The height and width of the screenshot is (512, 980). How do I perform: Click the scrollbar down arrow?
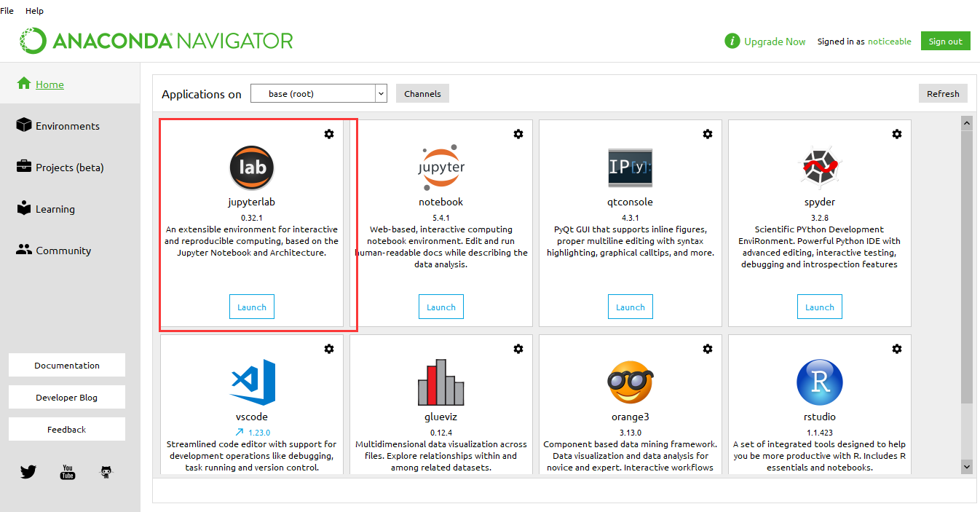[967, 466]
